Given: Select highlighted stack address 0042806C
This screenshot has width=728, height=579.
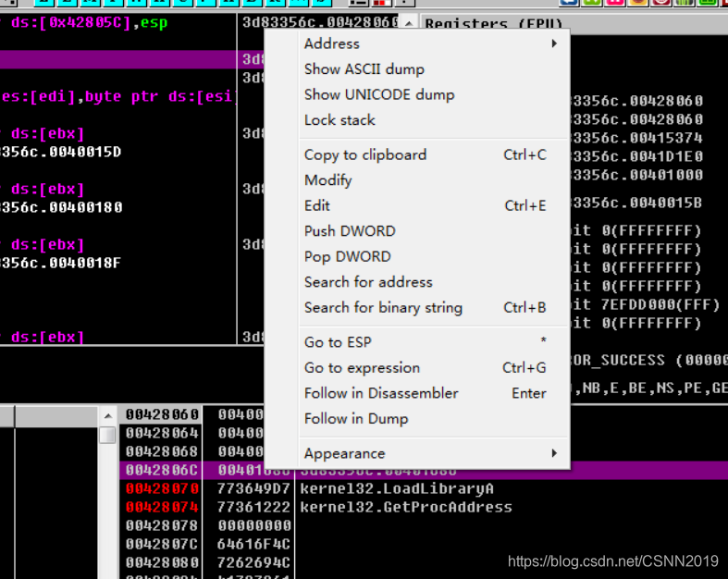Looking at the screenshot, I should click(162, 470).
